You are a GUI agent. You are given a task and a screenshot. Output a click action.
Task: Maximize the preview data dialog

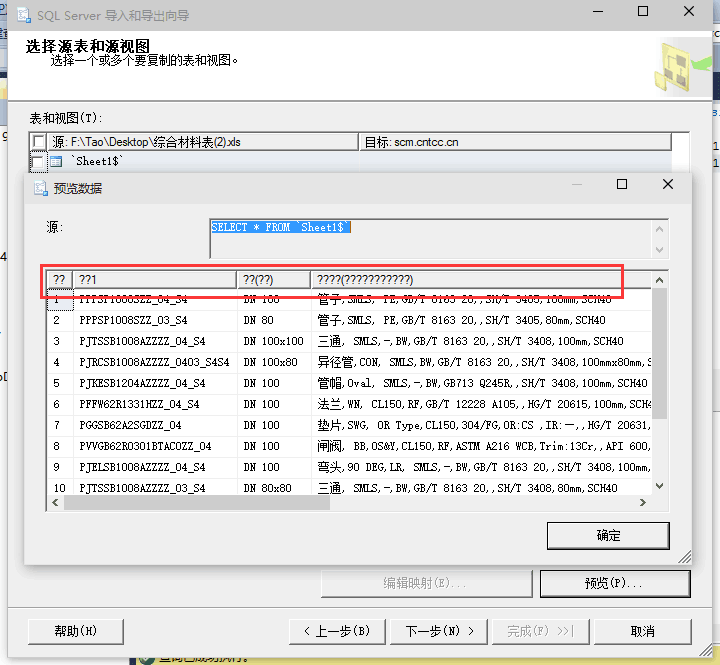(622, 184)
